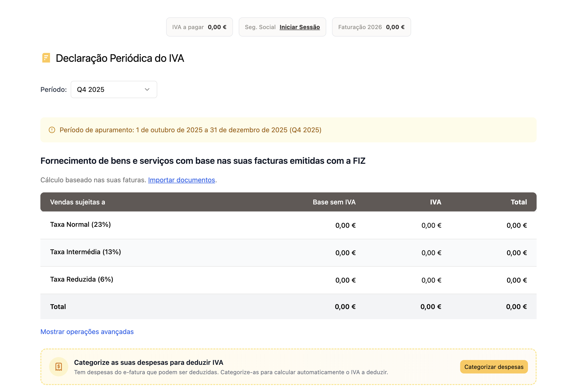The height and width of the screenshot is (392, 577).
Task: Click Total row grand total value
Action: pos(516,307)
